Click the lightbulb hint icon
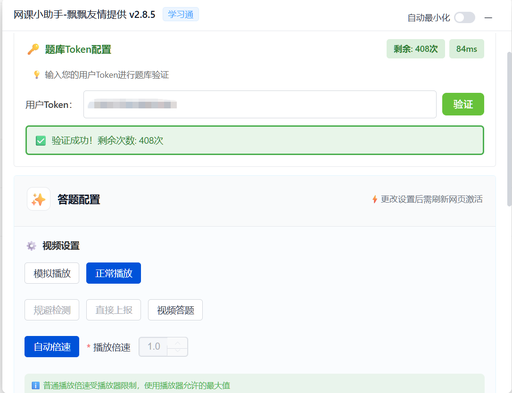This screenshot has width=512, height=393. 37,75
